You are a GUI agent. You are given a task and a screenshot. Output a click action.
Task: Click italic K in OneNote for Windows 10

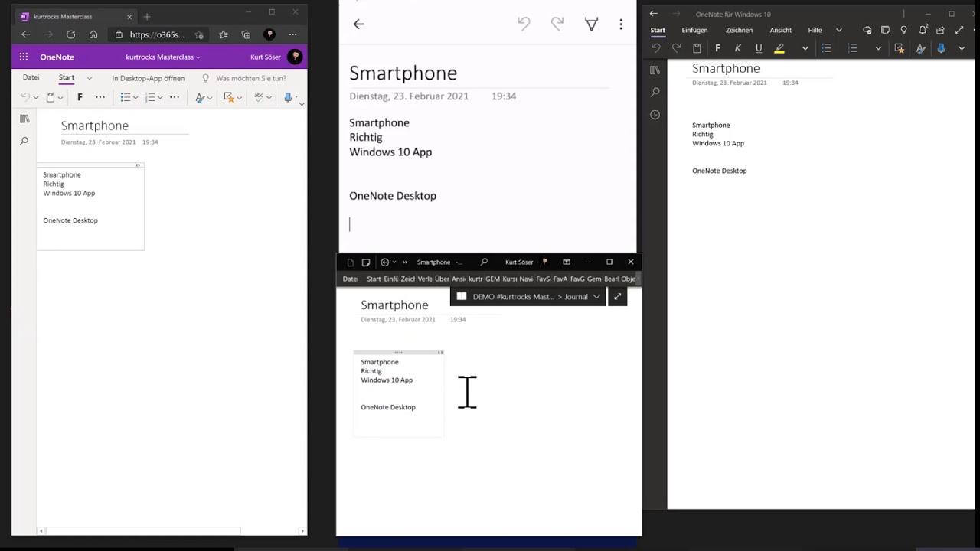pos(738,48)
